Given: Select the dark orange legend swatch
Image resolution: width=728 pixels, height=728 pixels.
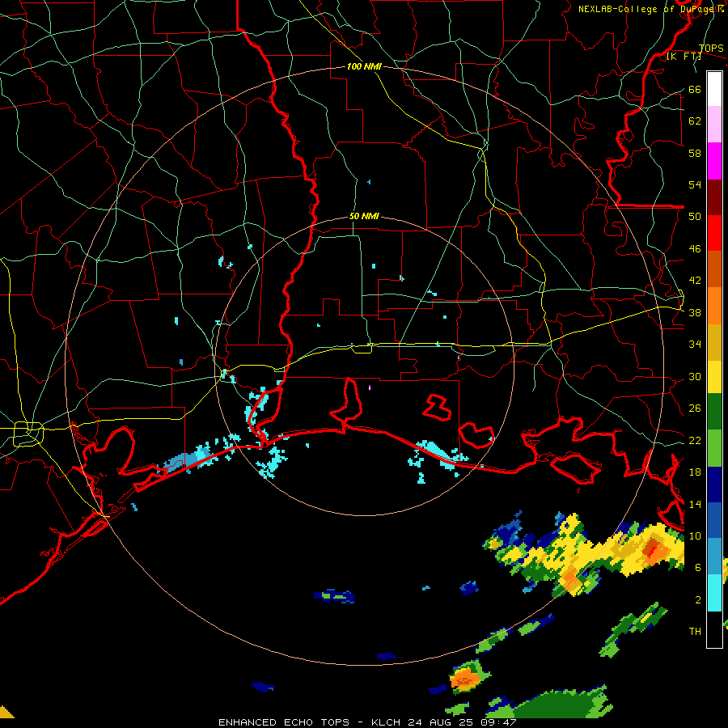Looking at the screenshot, I should [x=714, y=269].
